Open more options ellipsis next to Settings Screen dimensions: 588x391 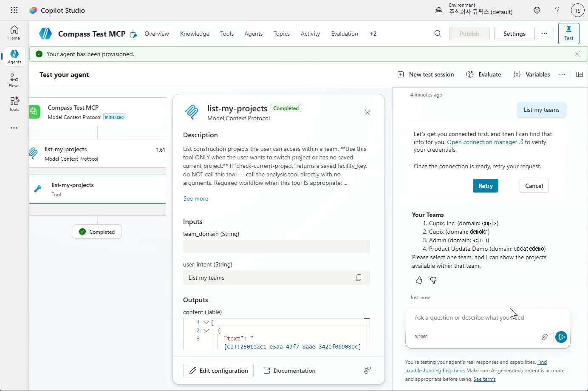544,34
